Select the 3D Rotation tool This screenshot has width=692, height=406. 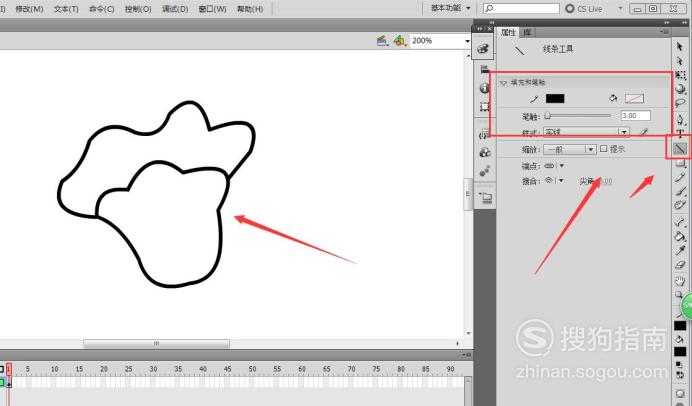point(680,89)
